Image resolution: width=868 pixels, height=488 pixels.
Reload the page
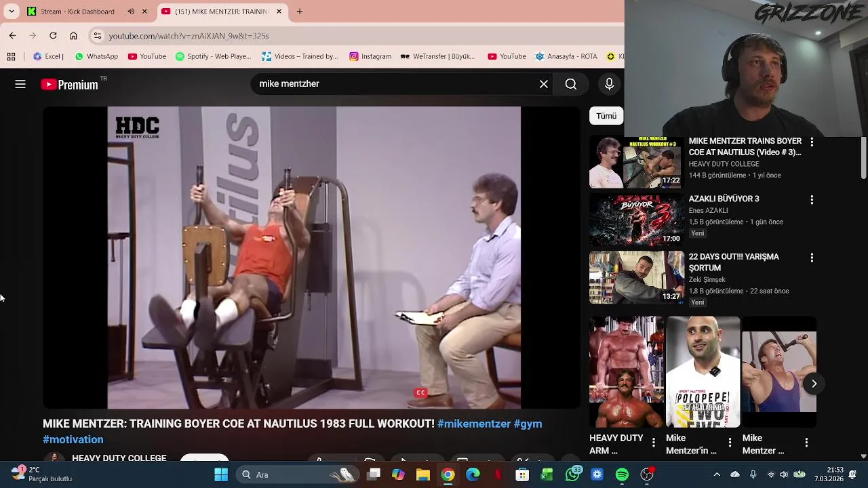coord(53,35)
